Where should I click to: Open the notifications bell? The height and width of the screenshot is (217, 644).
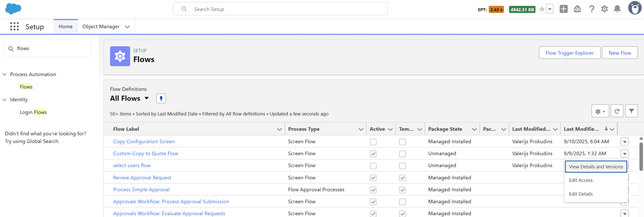tap(617, 9)
